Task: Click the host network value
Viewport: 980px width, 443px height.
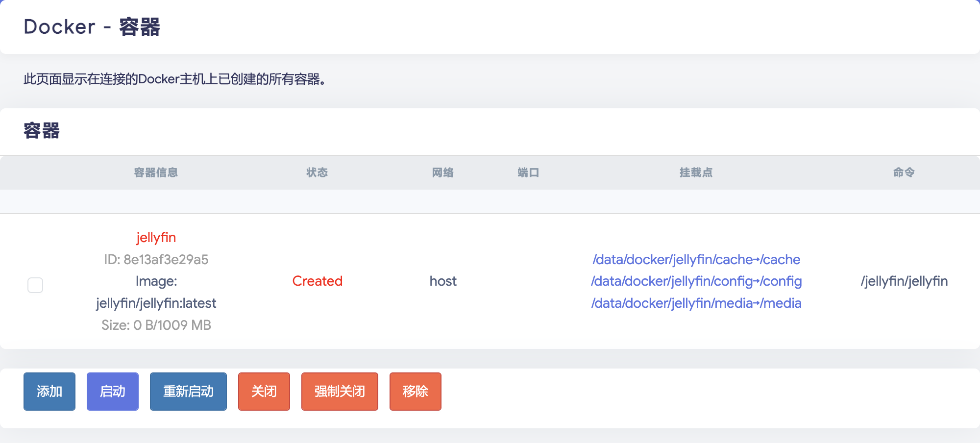Action: click(443, 281)
